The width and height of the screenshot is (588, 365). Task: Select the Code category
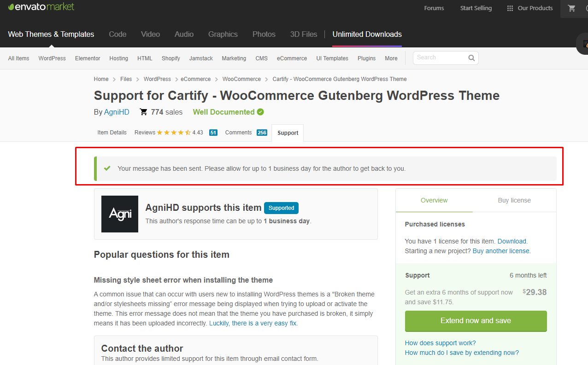[x=118, y=34]
